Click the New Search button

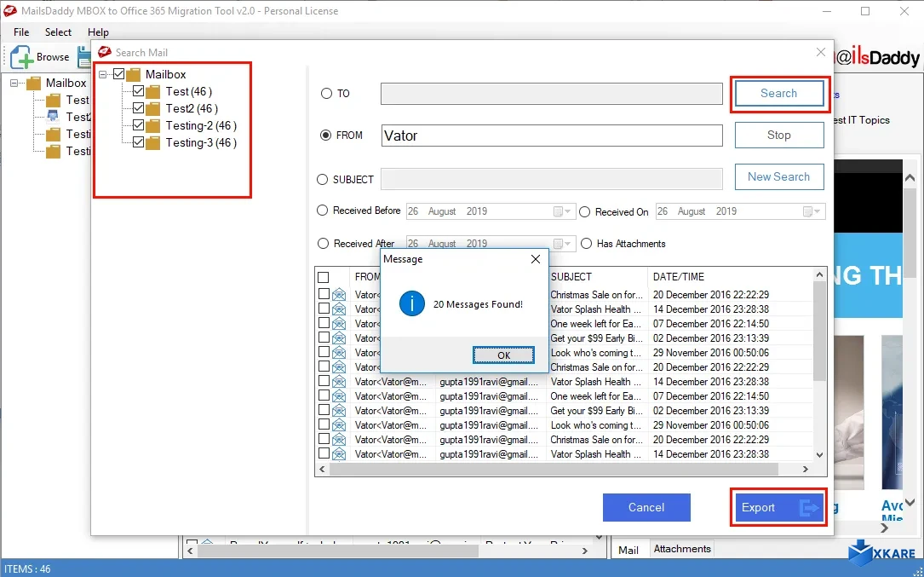coord(778,176)
